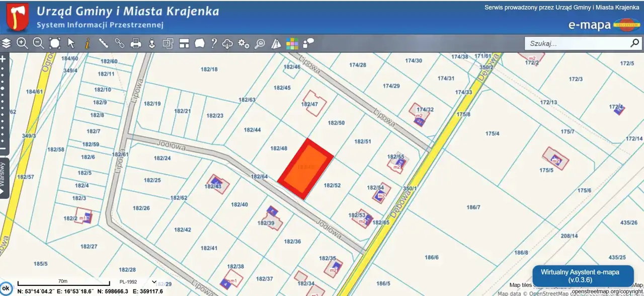This screenshot has width=644, height=296.
Task: Click the round ok button
Action: pyautogui.click(x=6, y=288)
